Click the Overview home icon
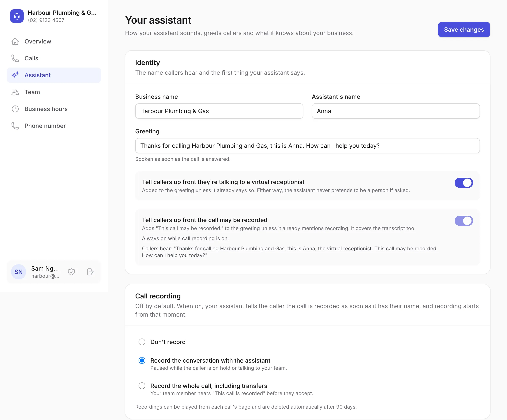 point(15,42)
